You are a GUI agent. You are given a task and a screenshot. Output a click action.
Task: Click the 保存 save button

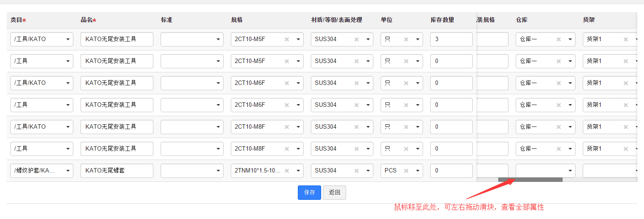309,193
